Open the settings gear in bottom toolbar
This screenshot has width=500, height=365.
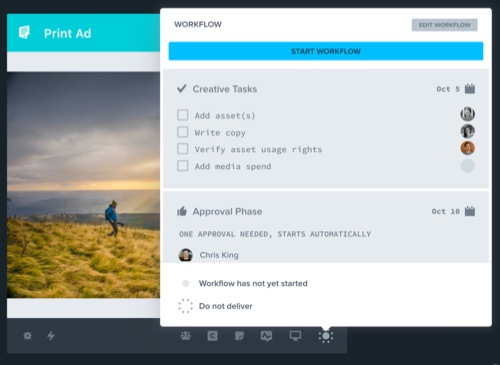click(27, 336)
